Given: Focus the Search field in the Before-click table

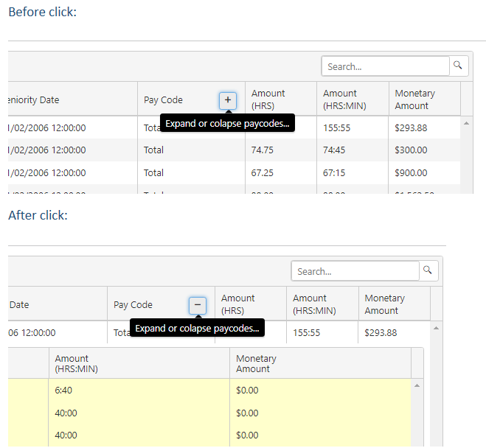Looking at the screenshot, I should click(385, 66).
